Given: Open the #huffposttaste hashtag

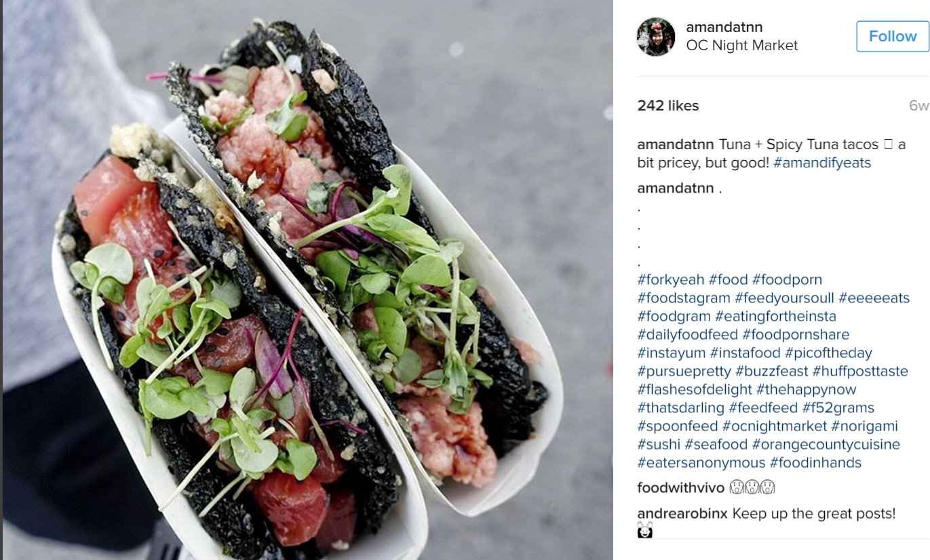Looking at the screenshot, I should click(860, 371).
